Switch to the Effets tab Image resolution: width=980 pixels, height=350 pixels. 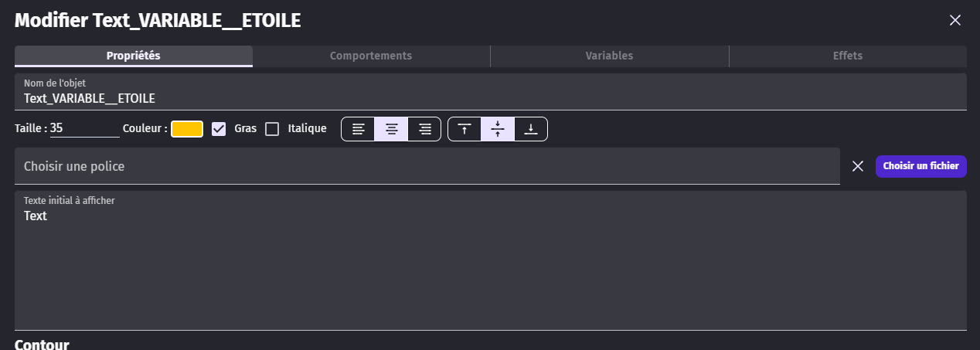pos(847,56)
